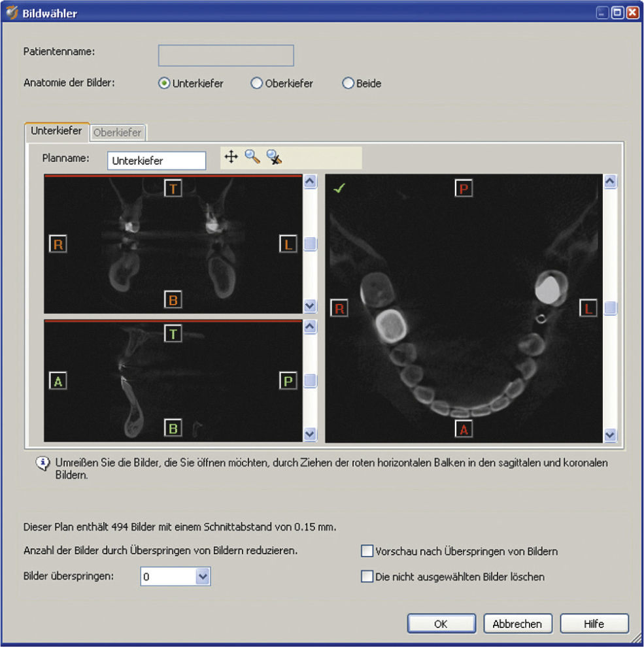Viewport: 644px width, 647px height.
Task: Click the info icon beside the hint text
Action: [43, 463]
